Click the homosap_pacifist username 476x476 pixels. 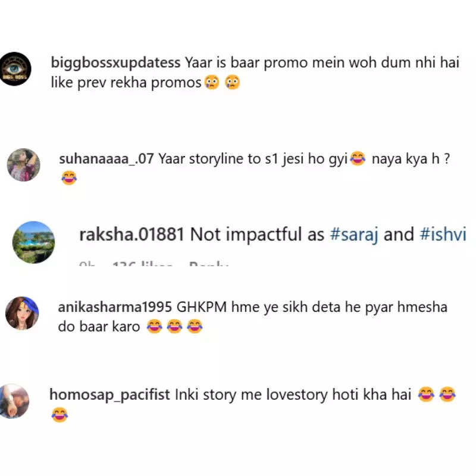pos(109,395)
